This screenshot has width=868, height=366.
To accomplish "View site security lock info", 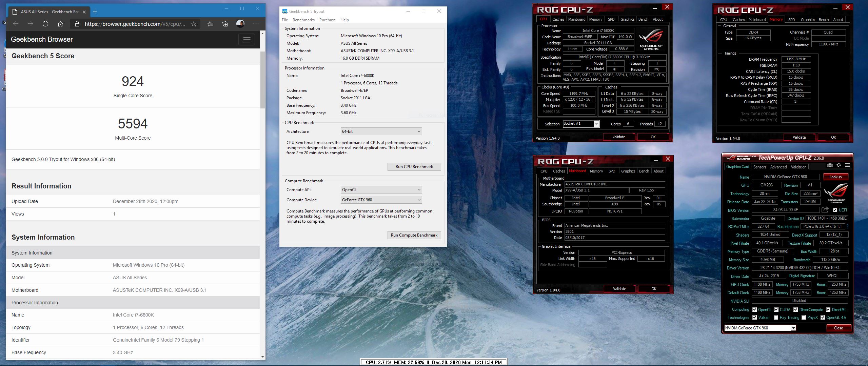I will click(77, 24).
